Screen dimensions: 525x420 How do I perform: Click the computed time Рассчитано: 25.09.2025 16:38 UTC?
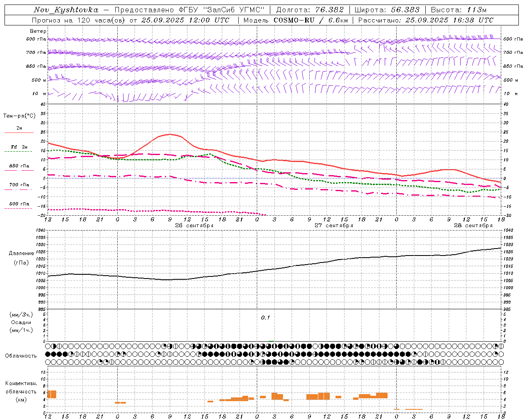coord(426,20)
